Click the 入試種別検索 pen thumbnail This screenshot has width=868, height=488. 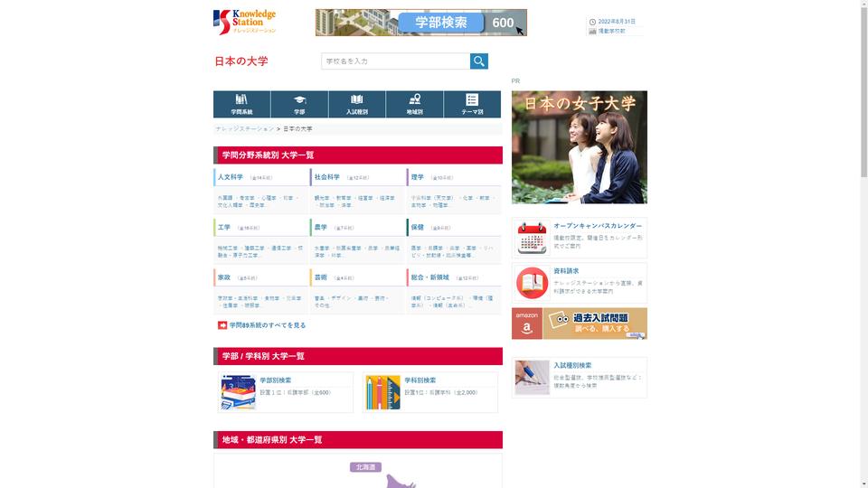532,378
